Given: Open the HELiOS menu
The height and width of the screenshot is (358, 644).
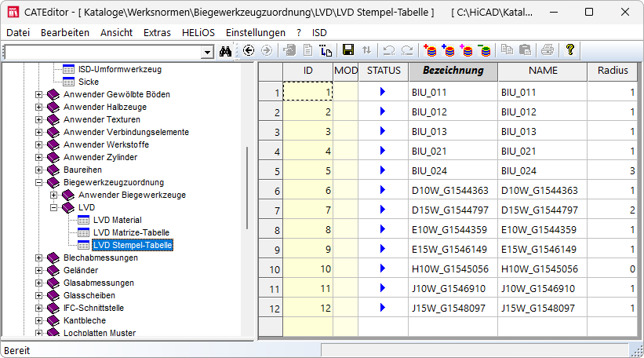Looking at the screenshot, I should click(x=198, y=33).
